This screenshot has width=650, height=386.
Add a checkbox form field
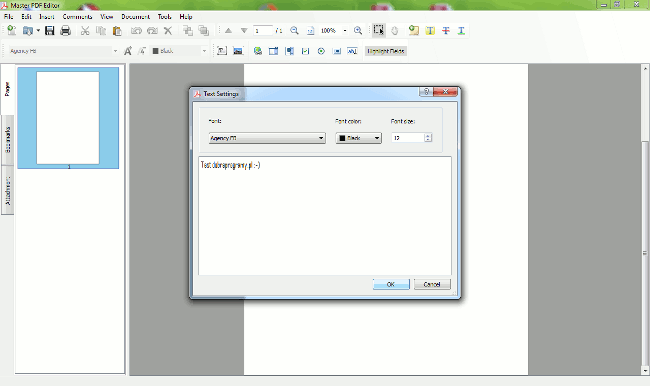tap(306, 51)
